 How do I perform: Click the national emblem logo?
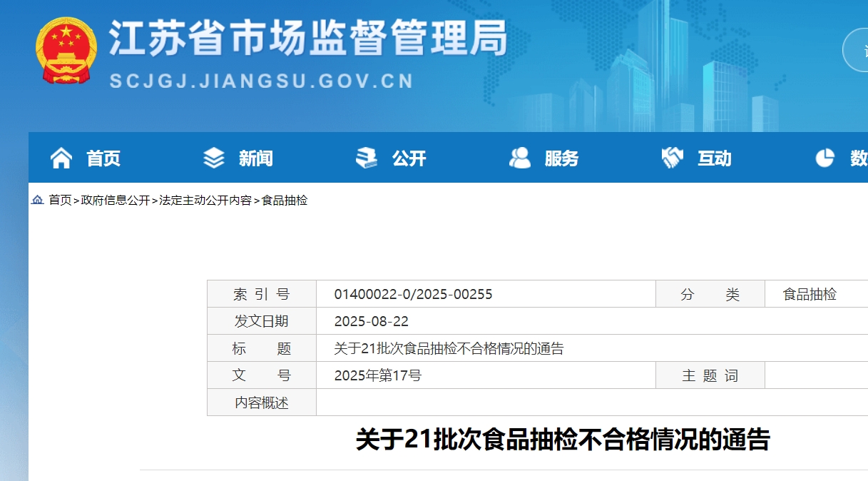tap(66, 50)
